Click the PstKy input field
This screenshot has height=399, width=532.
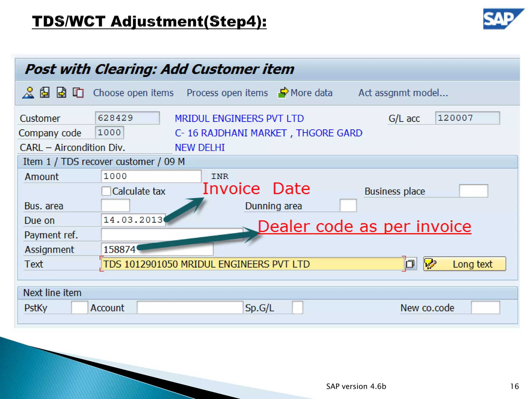pos(79,308)
